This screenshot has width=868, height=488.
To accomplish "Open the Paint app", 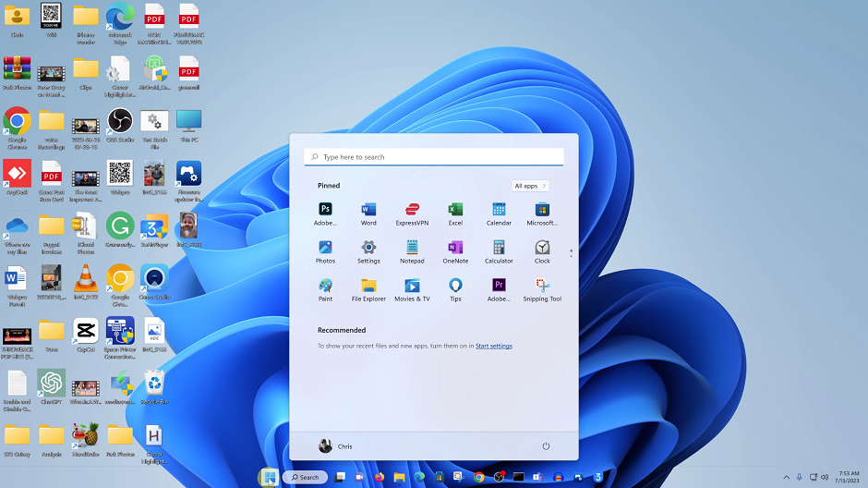I will tap(325, 286).
